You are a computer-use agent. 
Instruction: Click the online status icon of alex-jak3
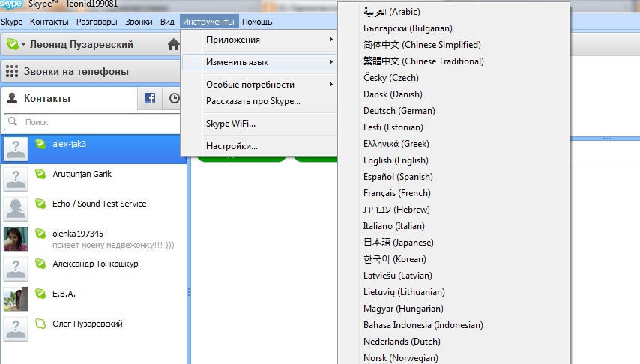point(40,144)
